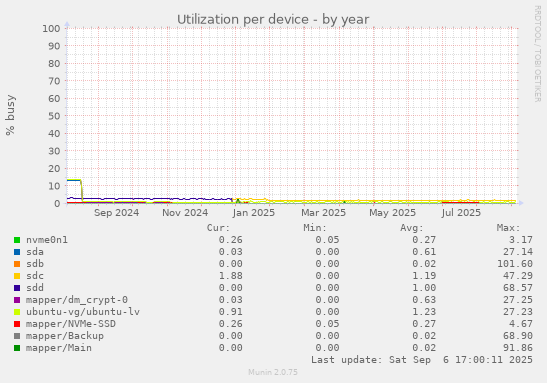This screenshot has height=383, width=547.
Task: Click sdb max value 101.60
Action: [x=515, y=264]
